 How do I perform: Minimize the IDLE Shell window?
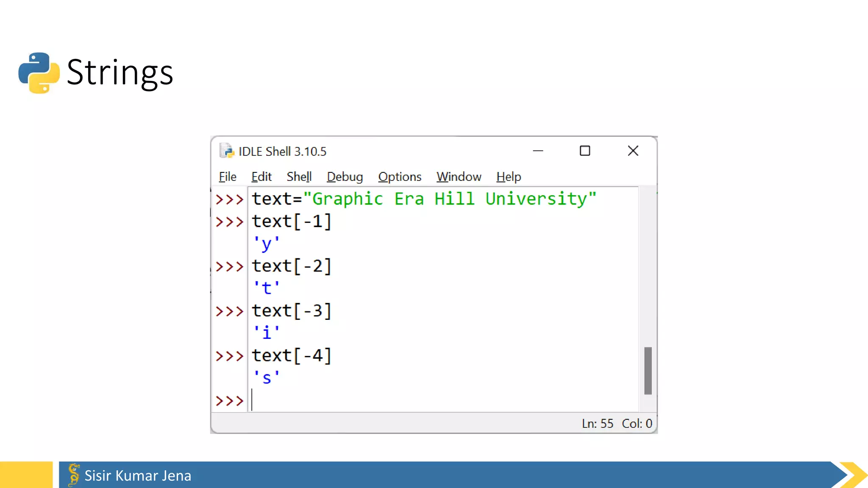538,151
